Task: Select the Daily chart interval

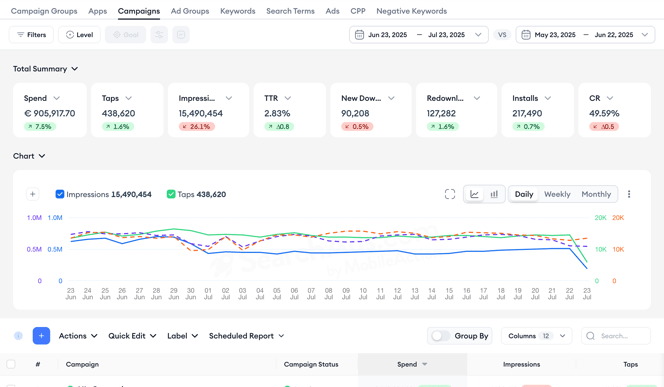Action: point(524,194)
